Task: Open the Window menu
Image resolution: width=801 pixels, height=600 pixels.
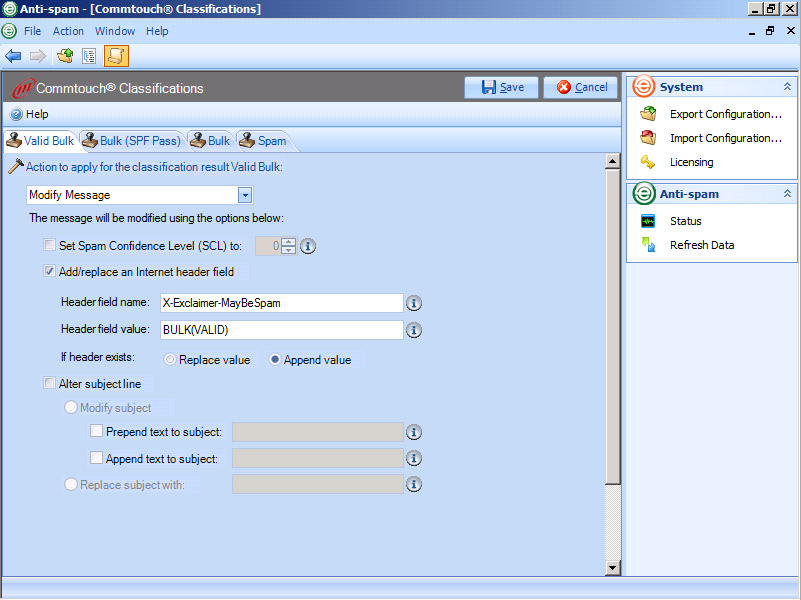Action: pos(115,31)
